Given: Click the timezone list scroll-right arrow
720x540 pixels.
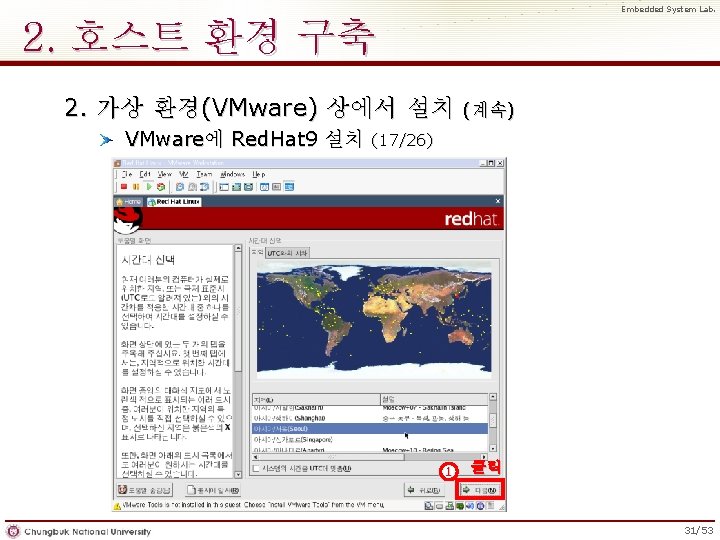Looking at the screenshot, I should (484, 457).
